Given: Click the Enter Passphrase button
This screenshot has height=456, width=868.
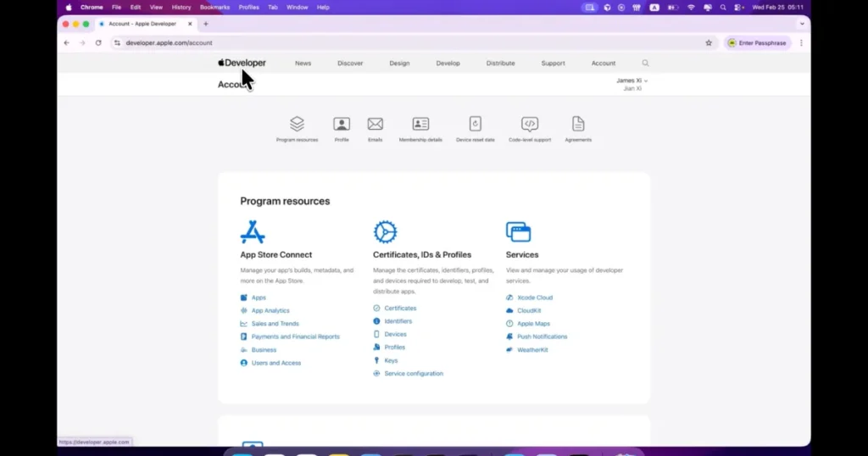Looking at the screenshot, I should pyautogui.click(x=757, y=42).
